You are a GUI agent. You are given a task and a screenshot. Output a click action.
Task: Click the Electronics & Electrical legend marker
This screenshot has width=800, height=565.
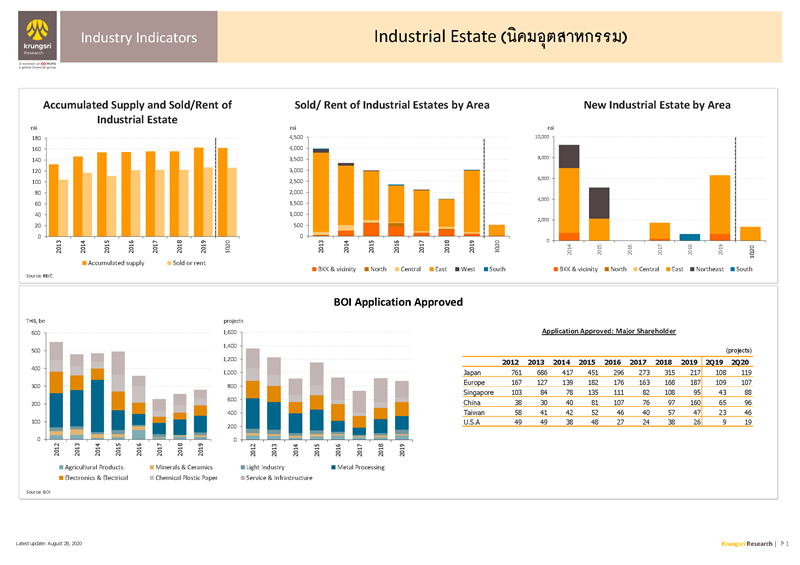tap(60, 478)
